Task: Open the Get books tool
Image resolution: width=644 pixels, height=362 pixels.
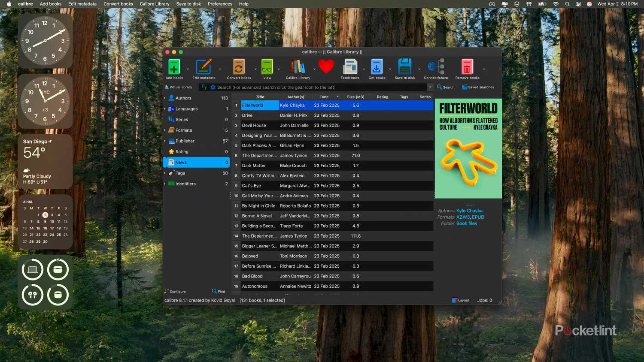Action: (377, 66)
